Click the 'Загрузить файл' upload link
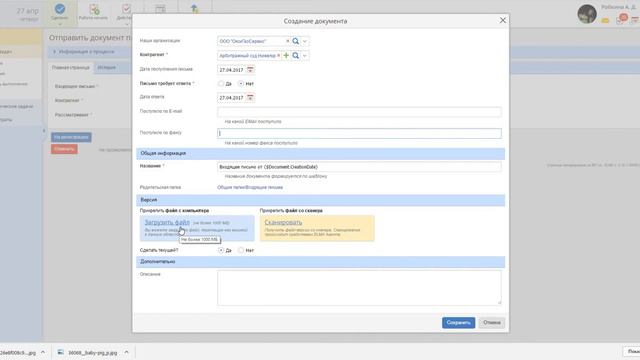 click(167, 222)
